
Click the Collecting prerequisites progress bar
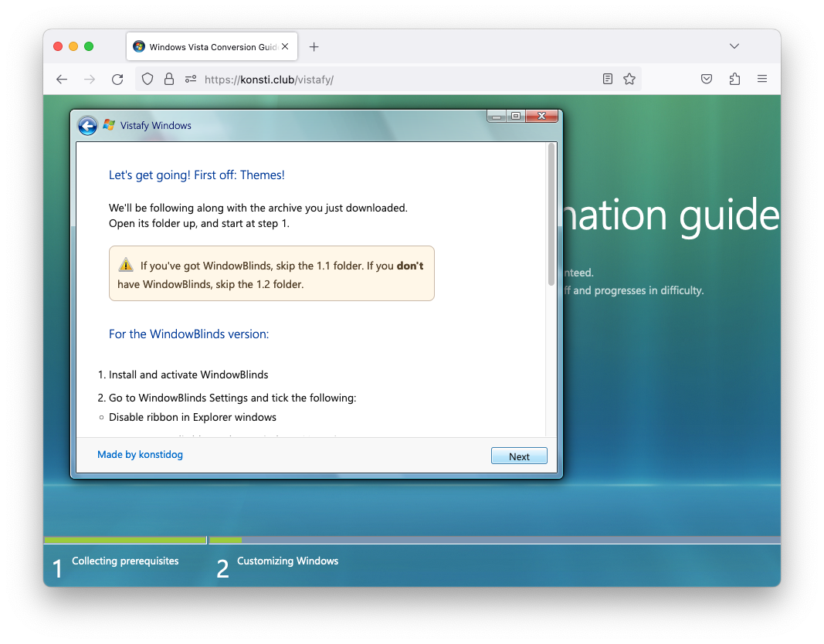[125, 540]
